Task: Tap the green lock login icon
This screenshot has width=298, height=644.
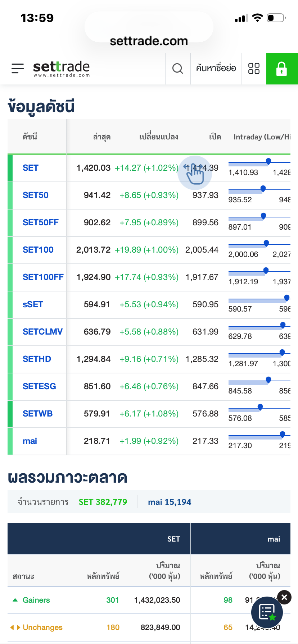Action: point(281,68)
